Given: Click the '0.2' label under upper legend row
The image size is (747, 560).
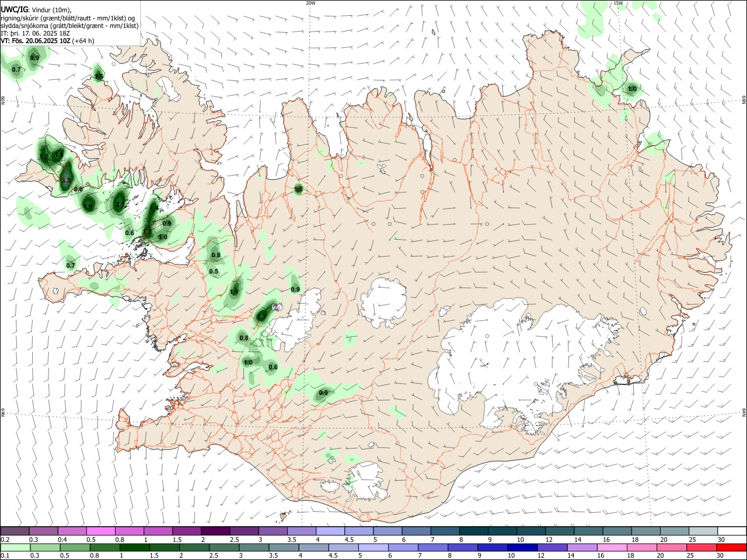Looking at the screenshot, I should [x=5, y=540].
